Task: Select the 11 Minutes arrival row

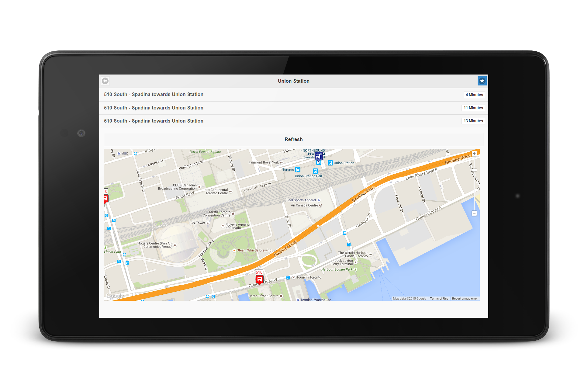Action: pos(293,108)
